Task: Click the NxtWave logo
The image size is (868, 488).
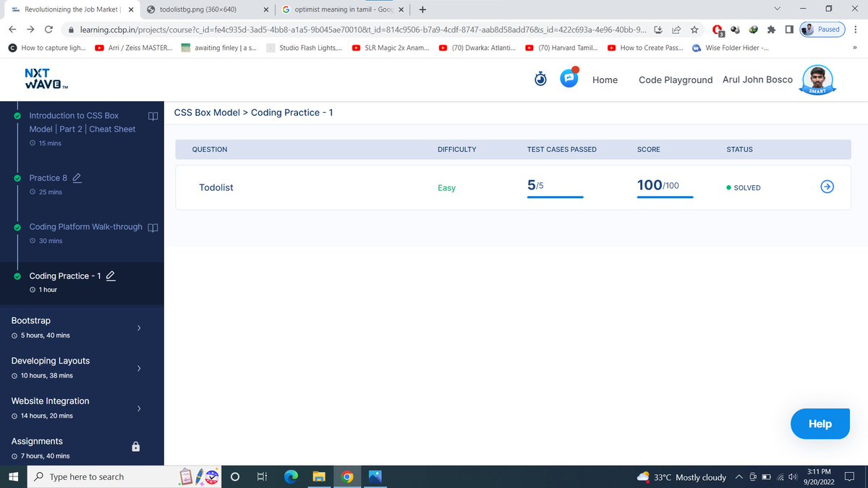Action: pyautogui.click(x=47, y=79)
